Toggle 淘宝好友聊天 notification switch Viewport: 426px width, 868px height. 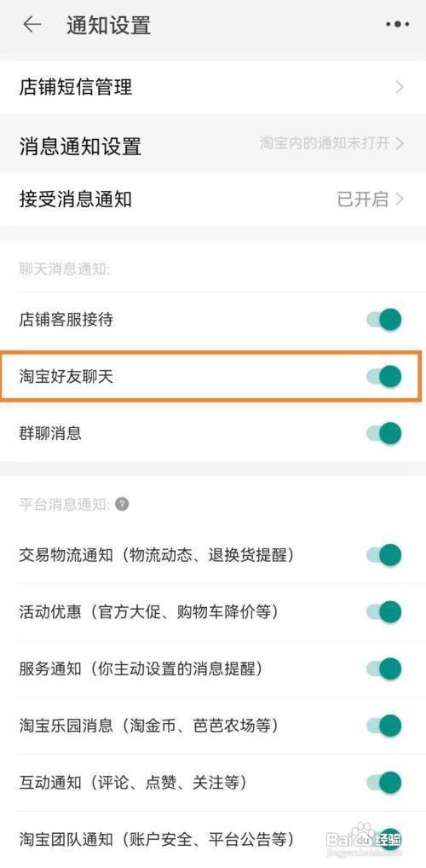[x=384, y=376]
